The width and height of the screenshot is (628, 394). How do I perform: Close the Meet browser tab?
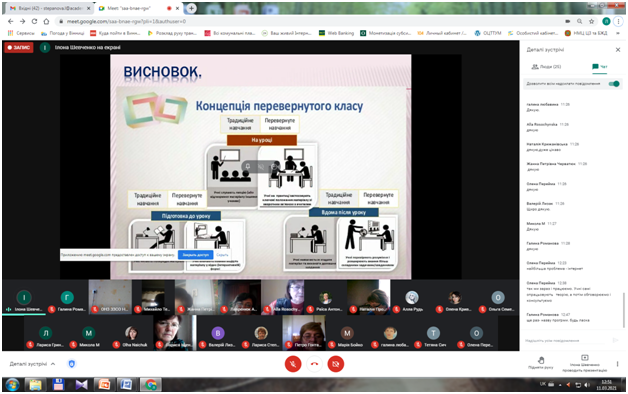click(177, 8)
